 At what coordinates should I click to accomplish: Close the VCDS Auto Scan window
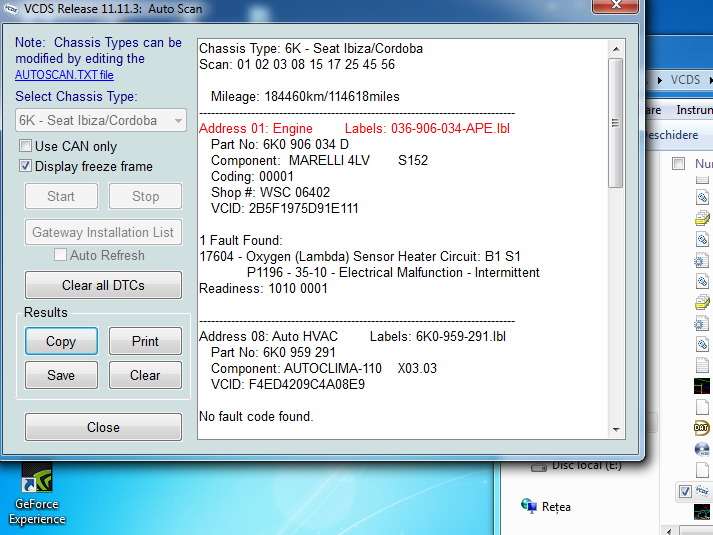[615, 5]
